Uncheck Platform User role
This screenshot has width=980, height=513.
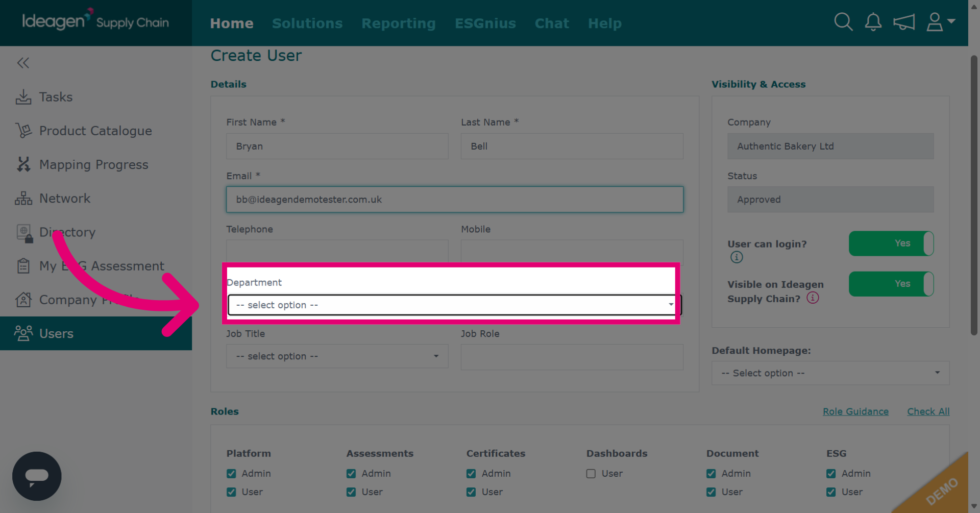(231, 492)
